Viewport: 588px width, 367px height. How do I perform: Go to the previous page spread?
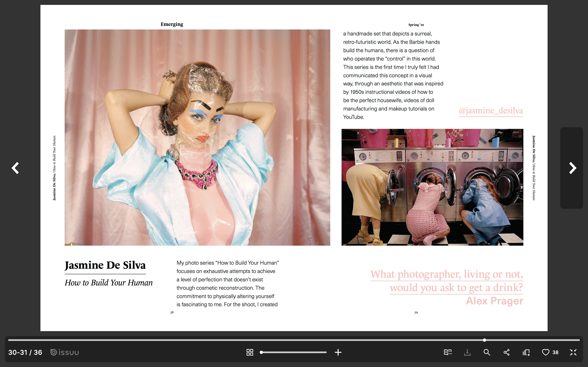(x=15, y=168)
